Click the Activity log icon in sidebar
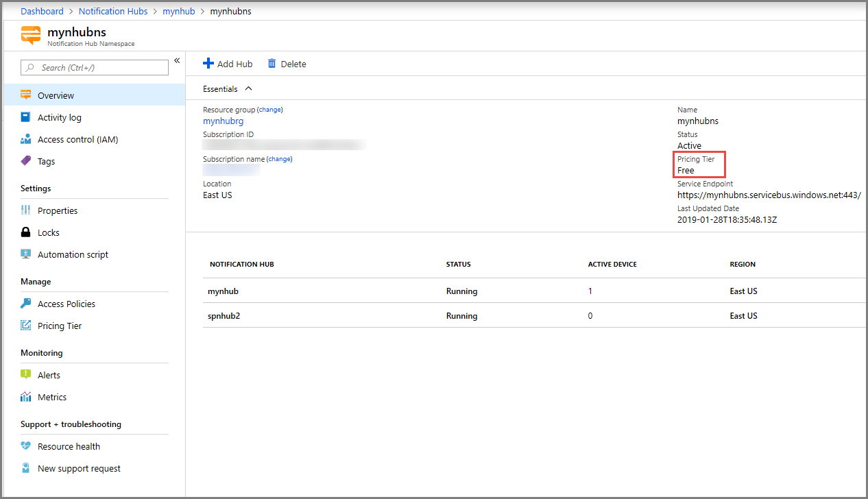The image size is (868, 499). point(26,117)
